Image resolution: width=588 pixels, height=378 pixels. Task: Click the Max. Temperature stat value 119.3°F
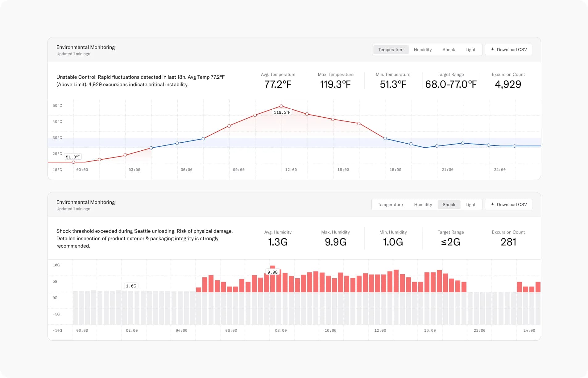(x=336, y=84)
